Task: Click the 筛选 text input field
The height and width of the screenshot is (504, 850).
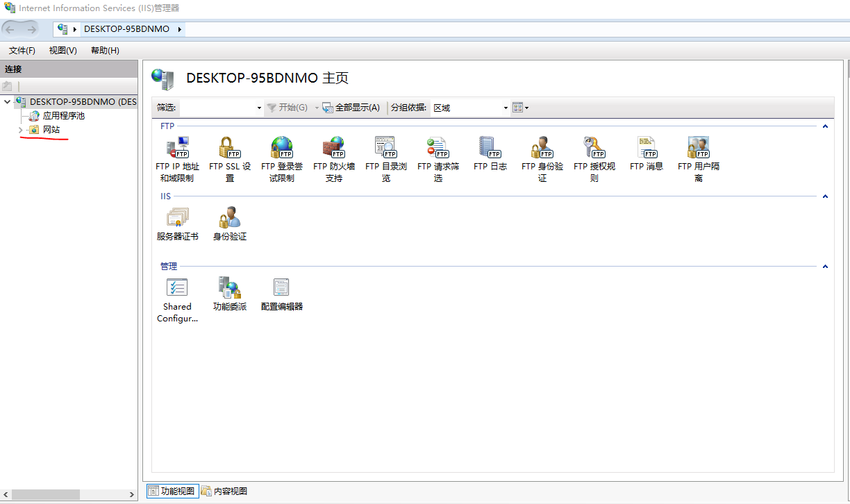Action: click(x=217, y=108)
